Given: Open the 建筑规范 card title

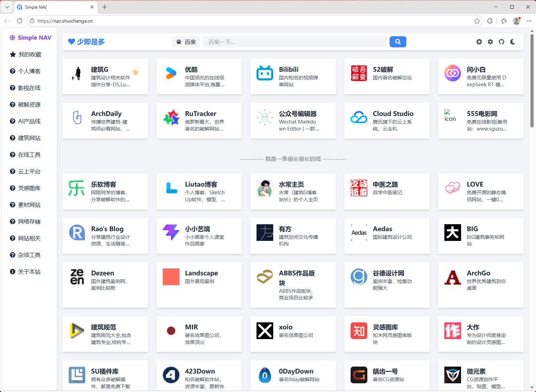Looking at the screenshot, I should point(104,327).
